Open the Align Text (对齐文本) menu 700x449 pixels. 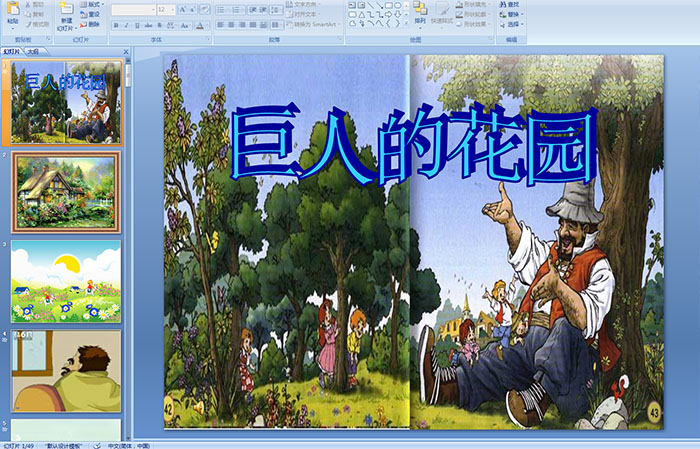tap(304, 14)
